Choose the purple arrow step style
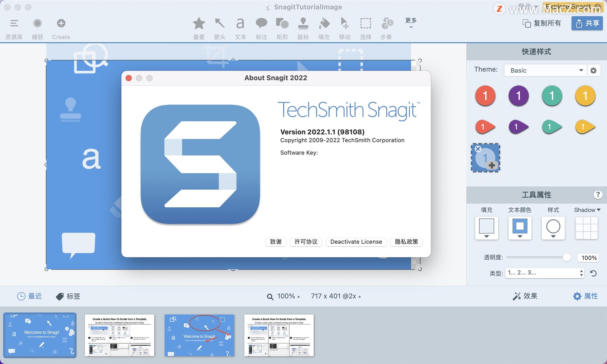The height and width of the screenshot is (364, 607). pos(519,127)
